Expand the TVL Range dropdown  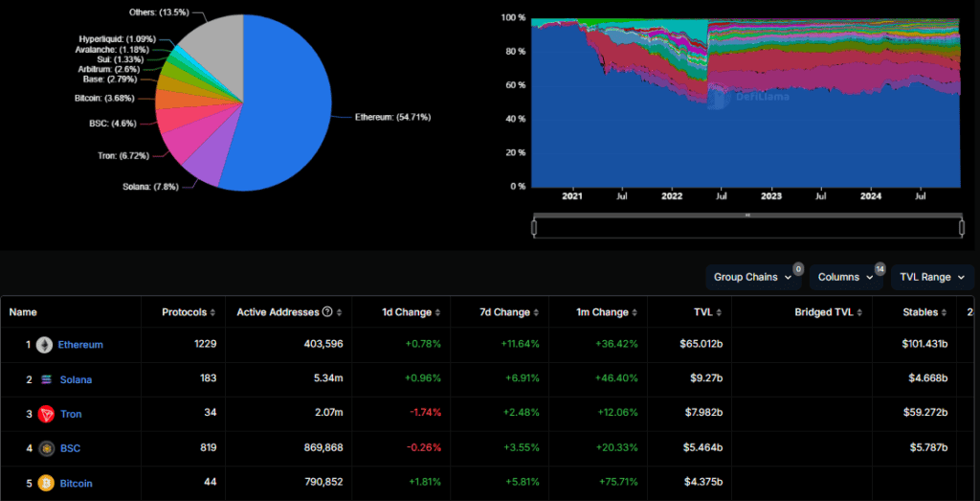[931, 277]
